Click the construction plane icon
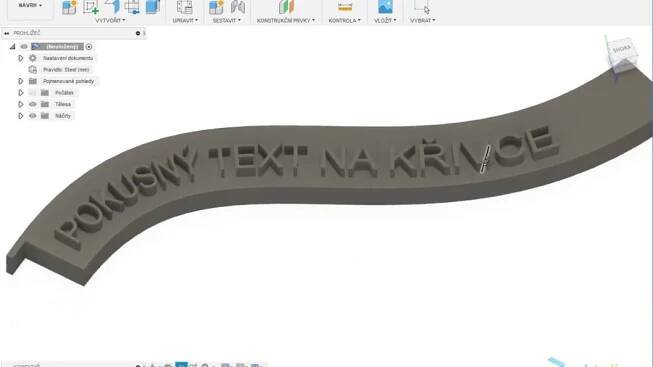This screenshot has width=653, height=367. 286,7
